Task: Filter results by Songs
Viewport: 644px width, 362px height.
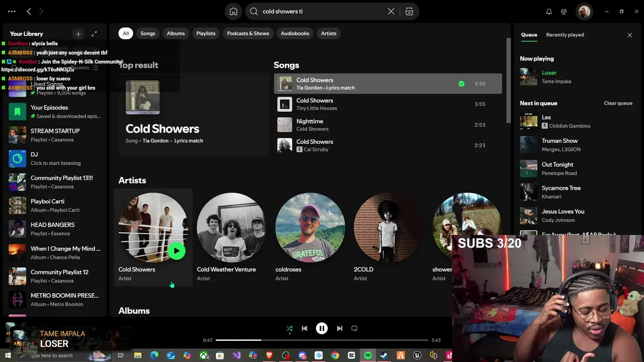Action: (x=148, y=33)
